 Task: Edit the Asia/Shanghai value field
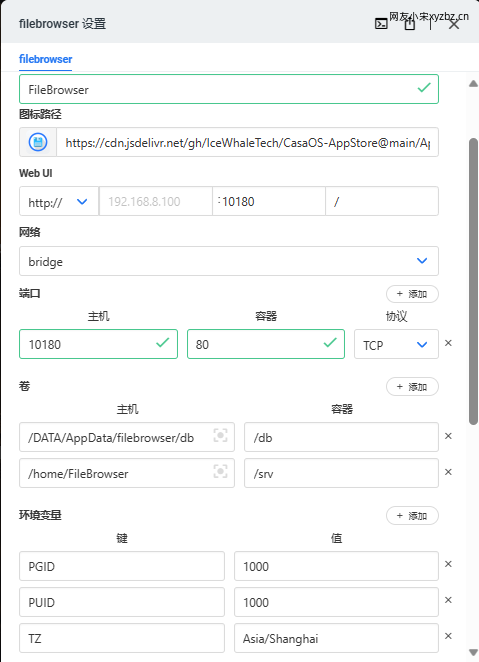[336, 638]
